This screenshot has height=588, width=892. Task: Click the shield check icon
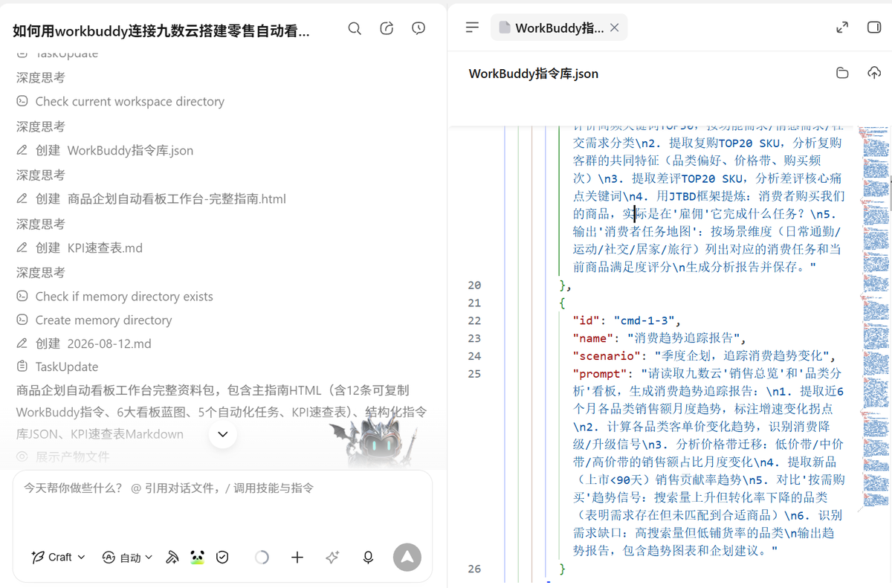[222, 557]
